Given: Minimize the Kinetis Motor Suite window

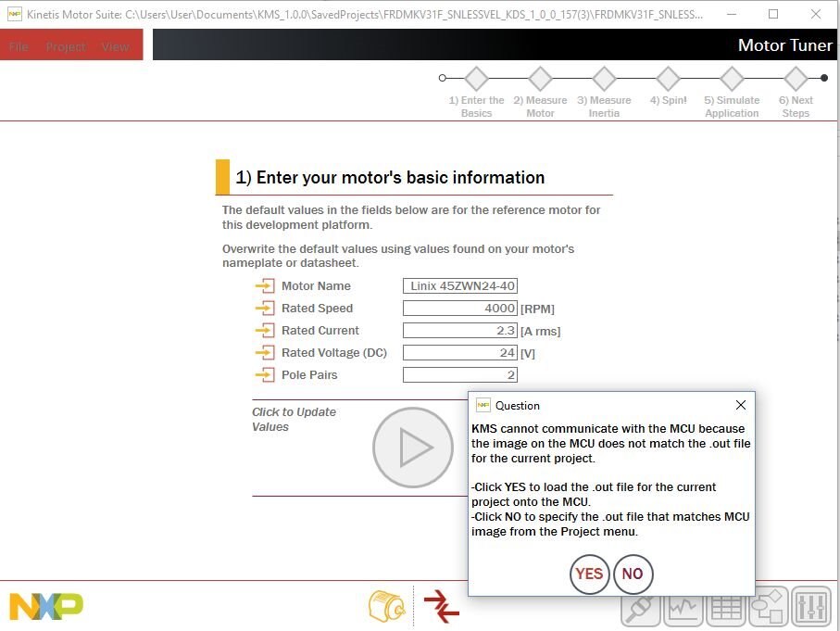Looking at the screenshot, I should pyautogui.click(x=732, y=14).
